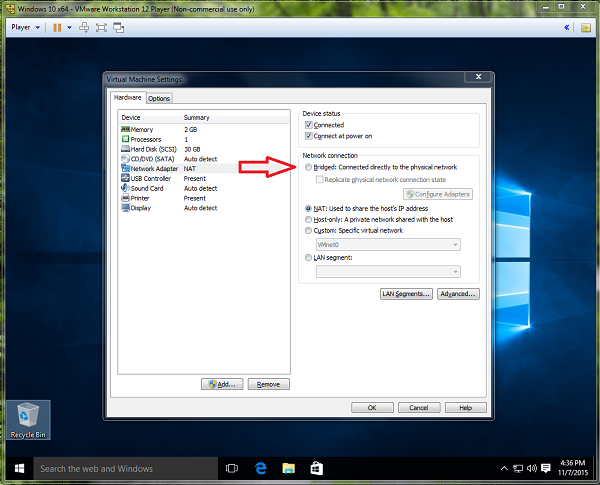The image size is (600, 485).
Task: Select the Hard Disk (SCSI) row
Action: pyautogui.click(x=204, y=149)
